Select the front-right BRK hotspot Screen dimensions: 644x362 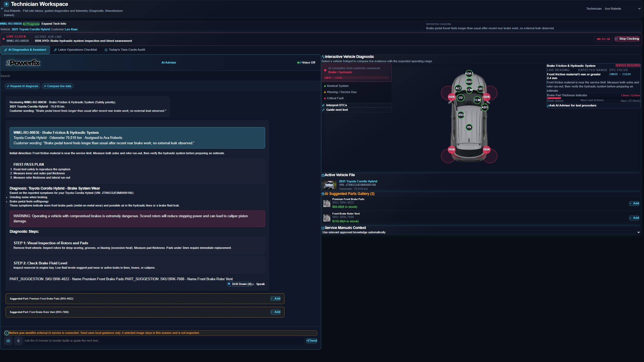tap(486, 97)
